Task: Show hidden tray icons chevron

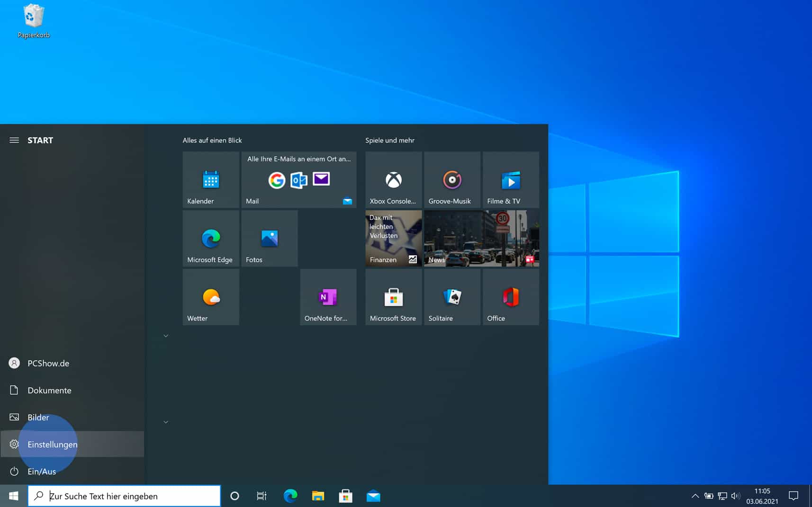Action: point(695,496)
